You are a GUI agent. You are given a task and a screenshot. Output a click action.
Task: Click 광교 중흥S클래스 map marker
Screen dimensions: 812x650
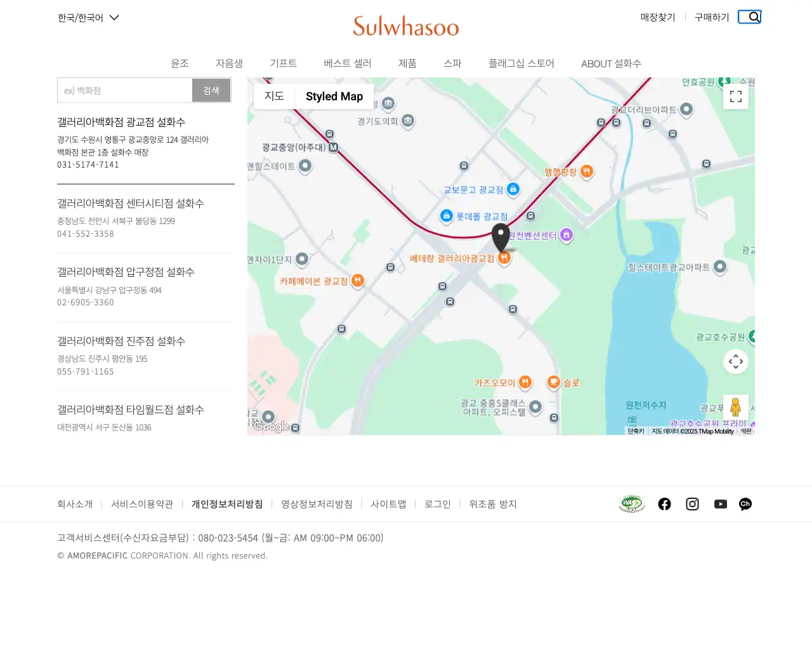click(535, 407)
